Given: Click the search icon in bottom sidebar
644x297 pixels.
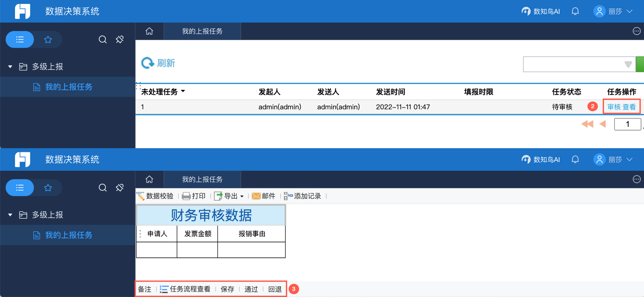Looking at the screenshot, I should (x=103, y=188).
